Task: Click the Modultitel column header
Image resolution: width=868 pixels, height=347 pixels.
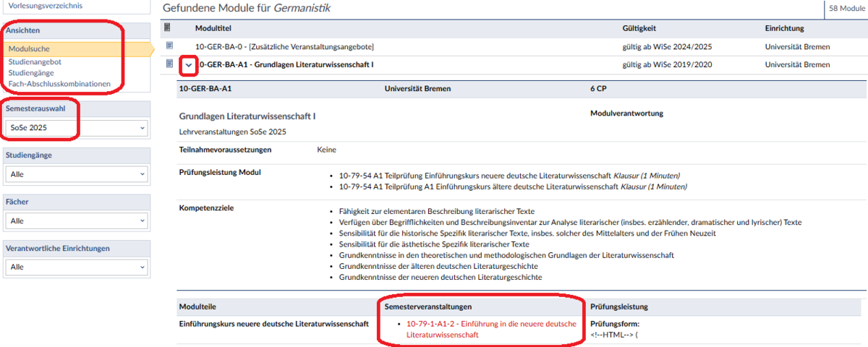Action: pyautogui.click(x=213, y=28)
